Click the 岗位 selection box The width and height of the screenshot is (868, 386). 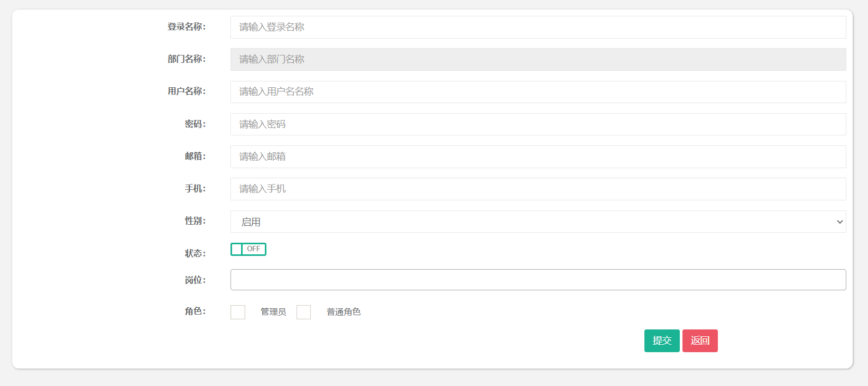pyautogui.click(x=538, y=280)
